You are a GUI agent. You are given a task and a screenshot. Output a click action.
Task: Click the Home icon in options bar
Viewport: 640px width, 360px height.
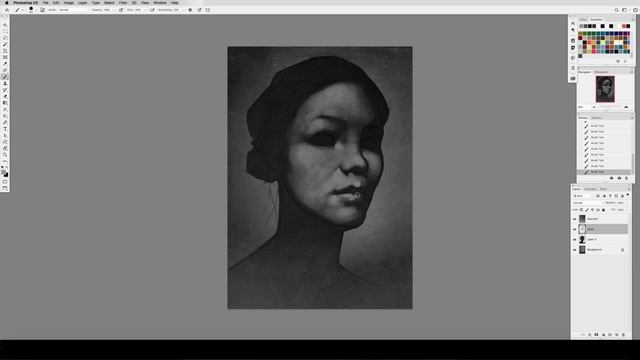click(7, 10)
